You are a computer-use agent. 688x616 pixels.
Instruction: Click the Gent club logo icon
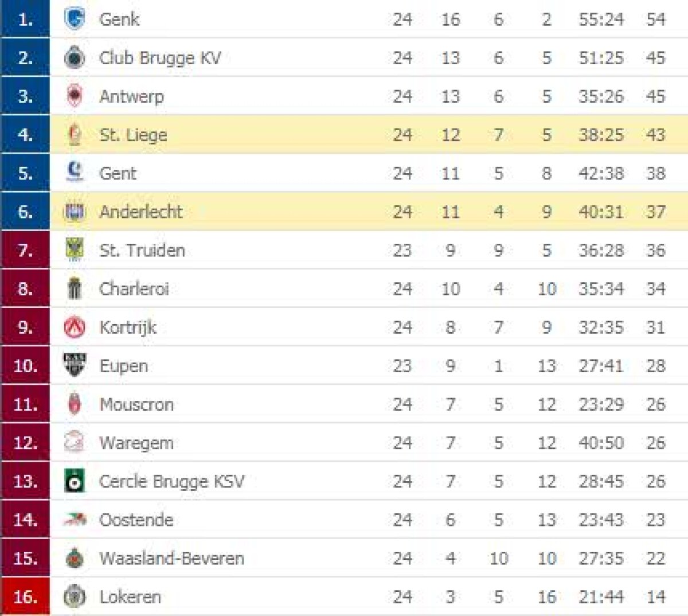point(75,173)
